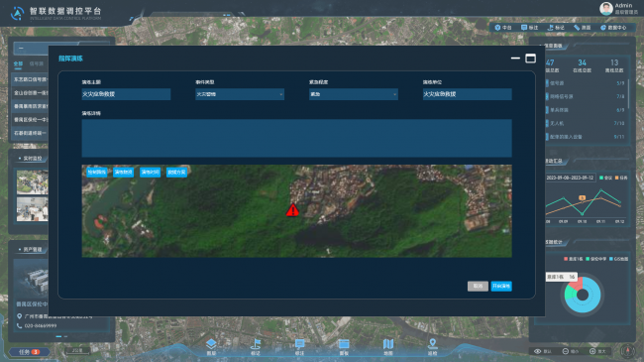Toggle the eye default view control

coord(537,351)
